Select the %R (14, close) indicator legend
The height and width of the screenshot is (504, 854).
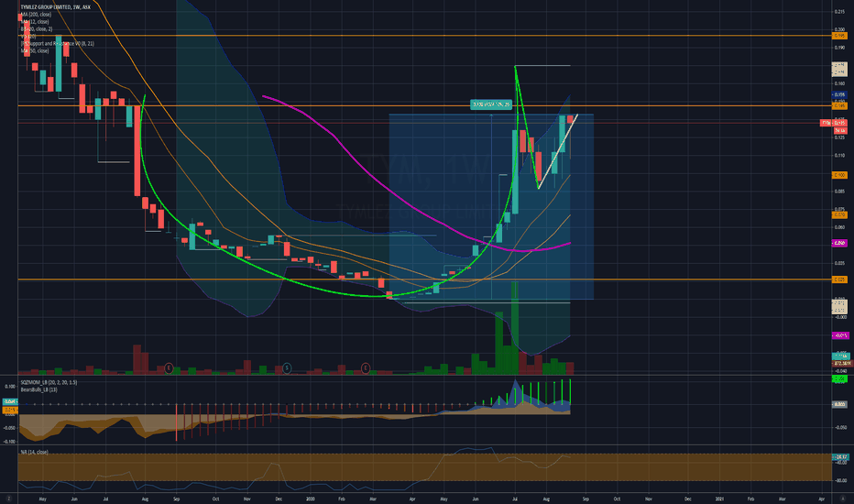[x=34, y=452]
